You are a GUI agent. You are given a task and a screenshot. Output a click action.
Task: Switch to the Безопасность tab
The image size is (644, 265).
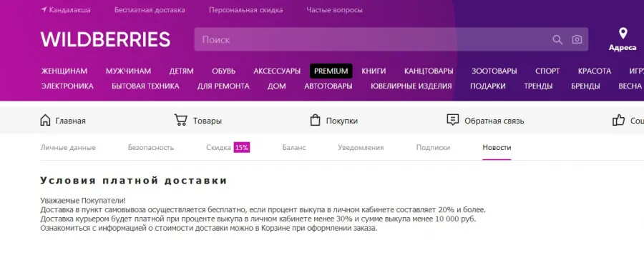pyautogui.click(x=151, y=148)
